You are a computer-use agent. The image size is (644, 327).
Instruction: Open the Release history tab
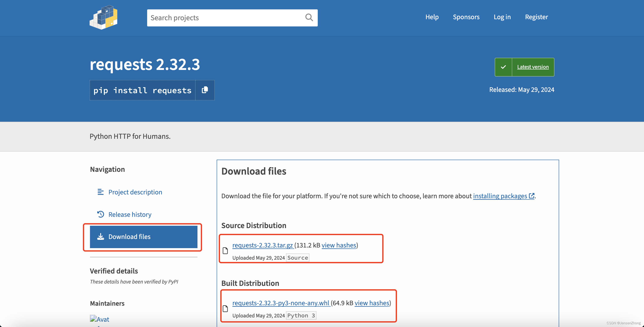(144, 214)
